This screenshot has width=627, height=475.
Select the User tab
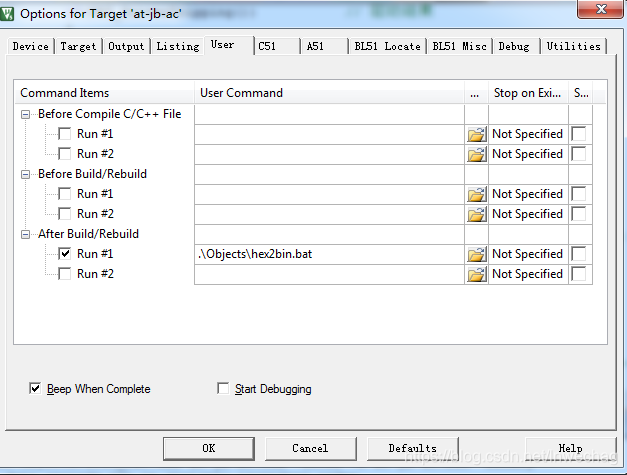point(229,45)
